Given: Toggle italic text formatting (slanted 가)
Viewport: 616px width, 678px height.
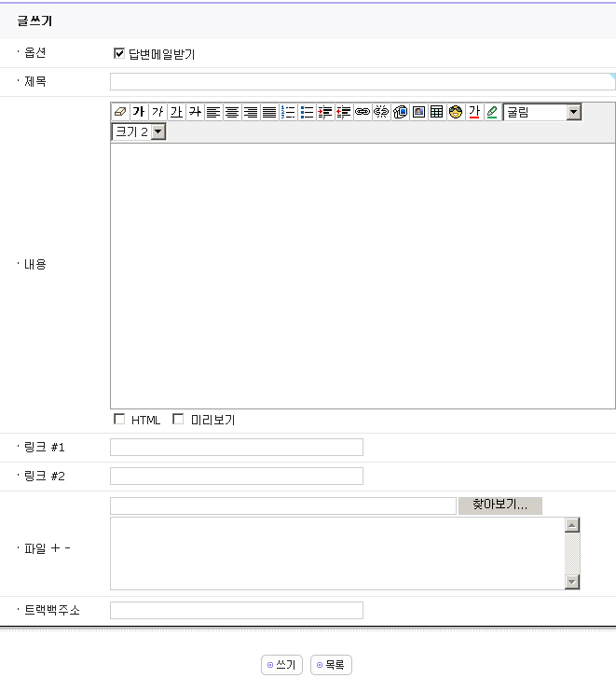Looking at the screenshot, I should click(157, 112).
